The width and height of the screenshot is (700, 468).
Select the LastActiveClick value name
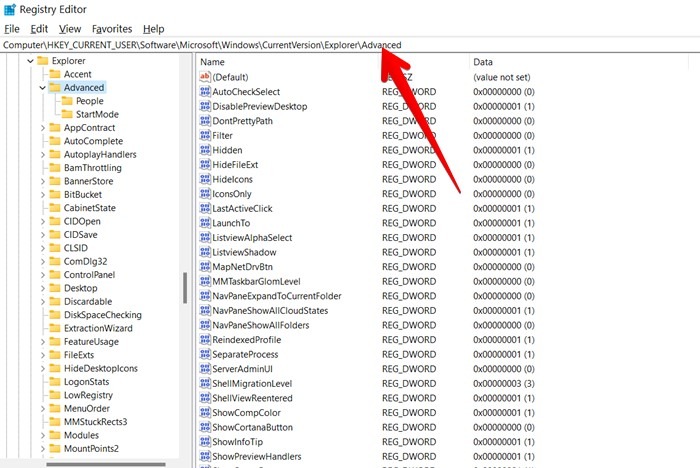click(x=242, y=209)
